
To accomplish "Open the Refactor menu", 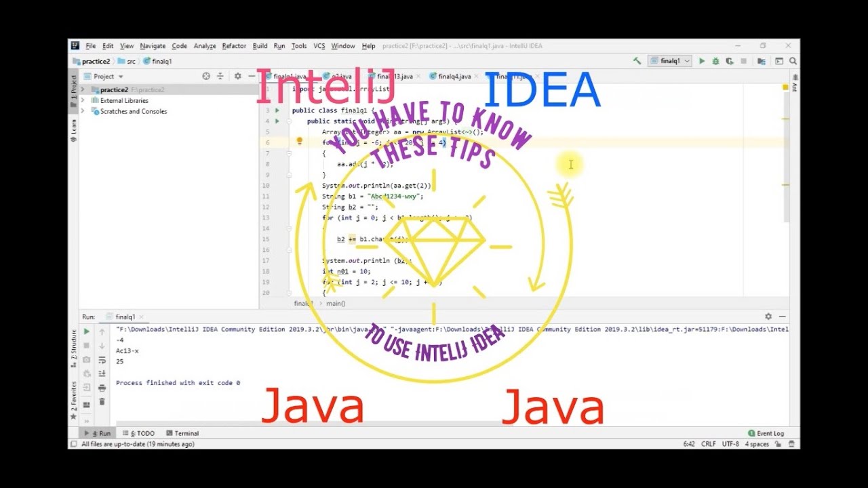I will click(x=234, y=46).
